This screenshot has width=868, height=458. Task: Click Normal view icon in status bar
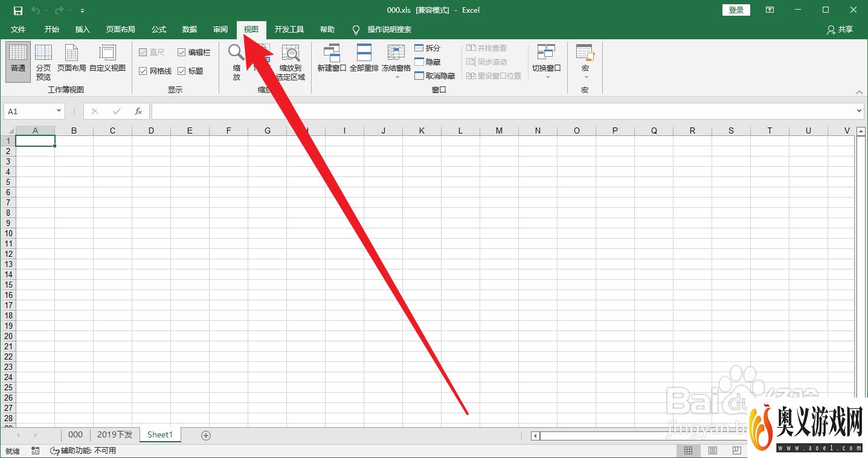688,451
